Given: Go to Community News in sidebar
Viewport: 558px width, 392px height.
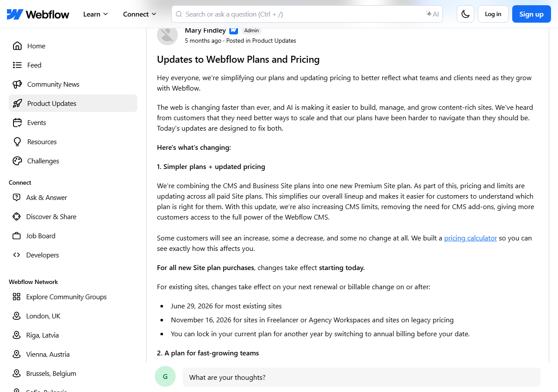Looking at the screenshot, I should click(x=73, y=84).
